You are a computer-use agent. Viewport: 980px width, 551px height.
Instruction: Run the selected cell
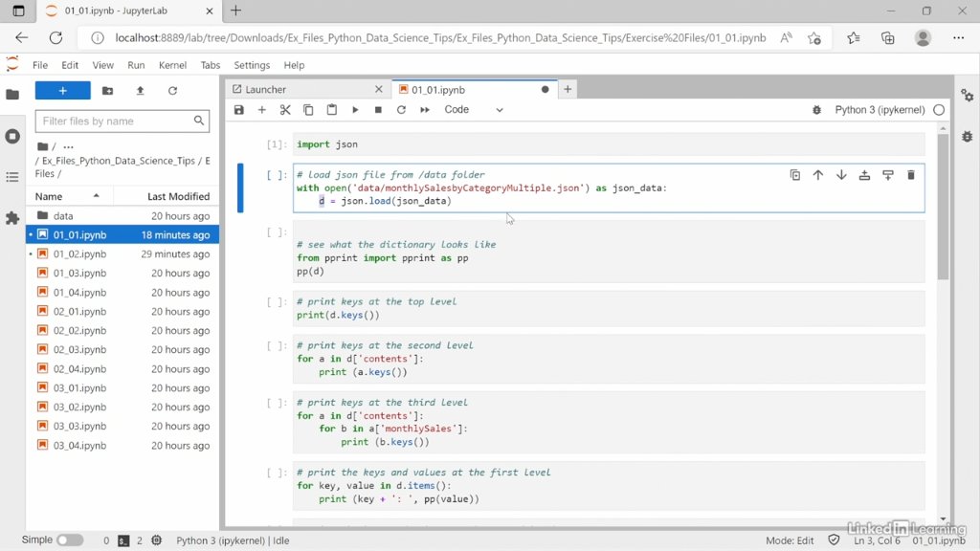[x=355, y=110]
